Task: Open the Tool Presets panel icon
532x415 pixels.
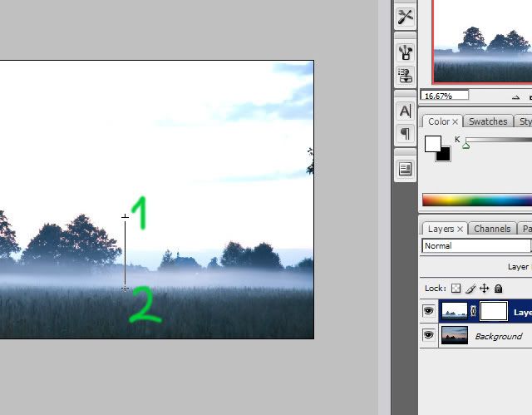Action: (405, 16)
